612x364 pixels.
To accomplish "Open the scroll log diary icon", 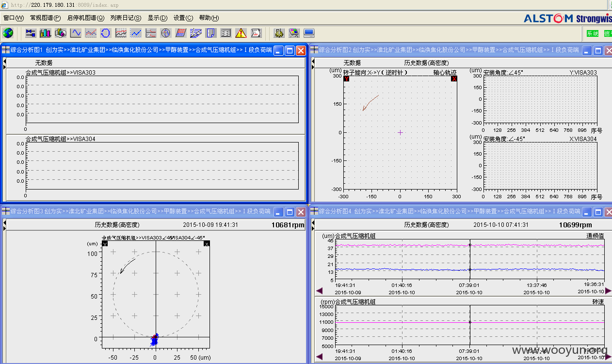I will 256,33.
